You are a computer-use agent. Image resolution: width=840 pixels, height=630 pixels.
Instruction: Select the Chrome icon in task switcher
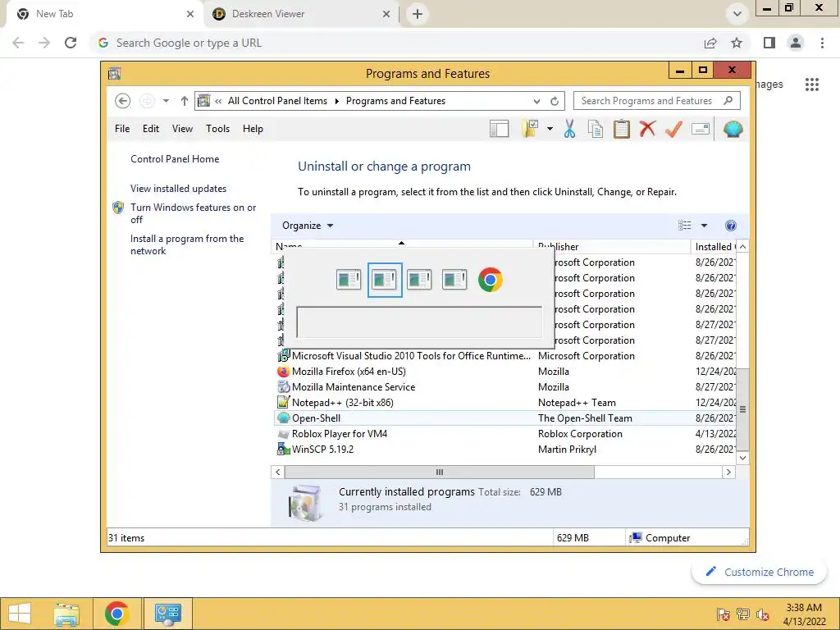491,280
